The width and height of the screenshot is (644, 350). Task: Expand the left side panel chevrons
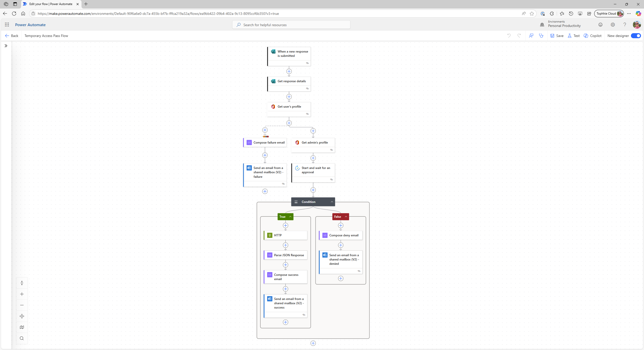point(6,46)
